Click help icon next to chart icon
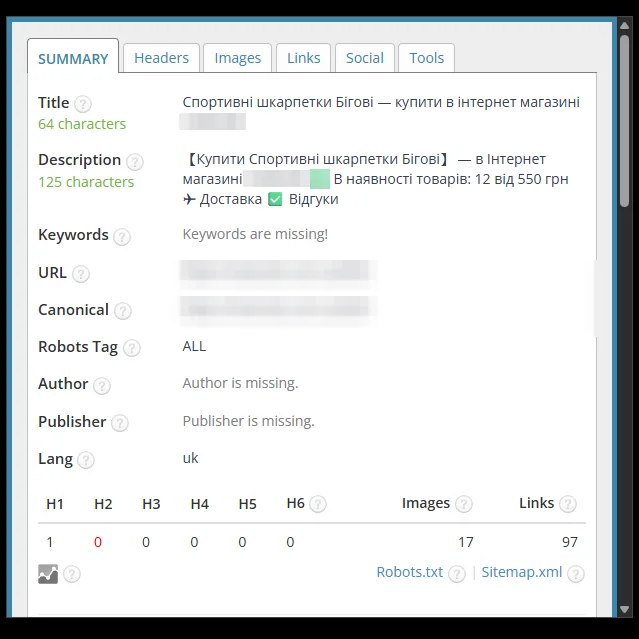This screenshot has height=639, width=639. pos(72,574)
